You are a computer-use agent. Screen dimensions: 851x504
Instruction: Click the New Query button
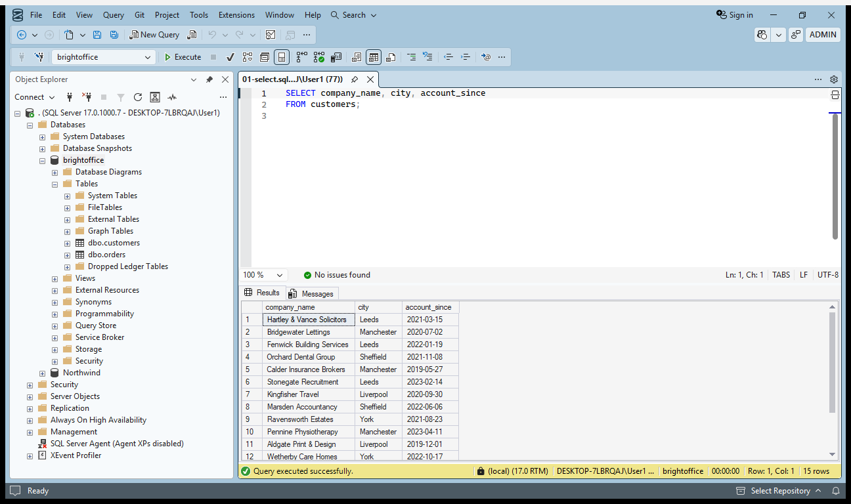[154, 35]
